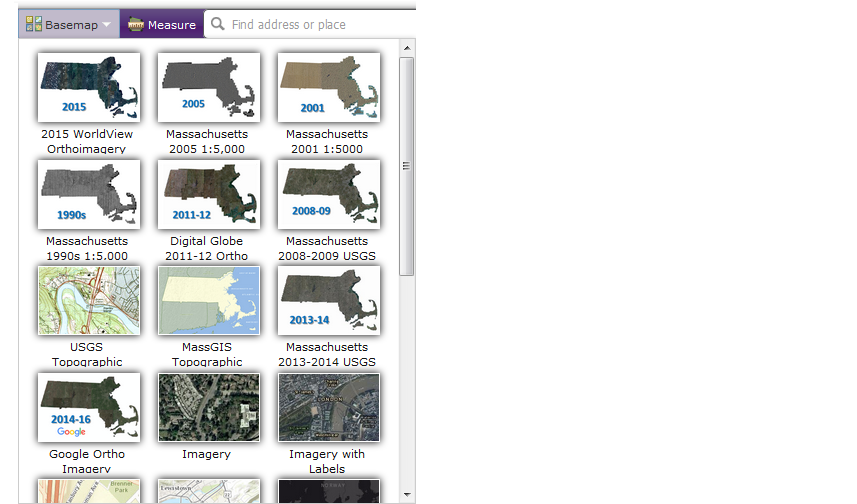857x504 pixels.
Task: Open the Basemap dropdown menu
Action: [68, 25]
